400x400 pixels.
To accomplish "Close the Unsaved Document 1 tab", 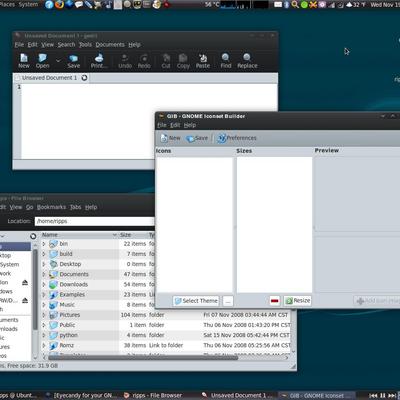I will click(84, 78).
